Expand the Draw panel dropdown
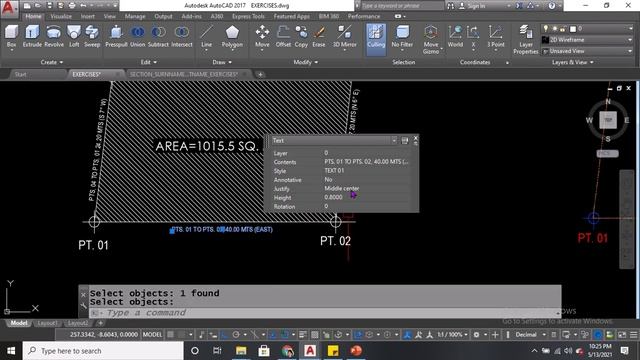The width and height of the screenshot is (640, 360). point(222,62)
